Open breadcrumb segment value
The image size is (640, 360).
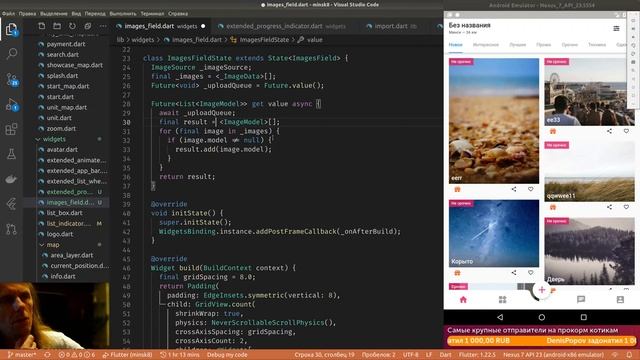(314, 40)
